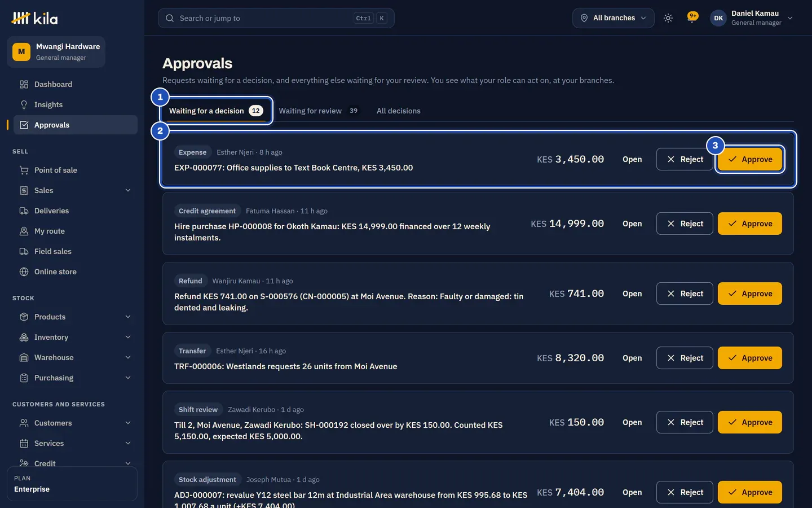Reject stock adjustment ADJ-000007
This screenshot has width=812, height=508.
pyautogui.click(x=685, y=492)
